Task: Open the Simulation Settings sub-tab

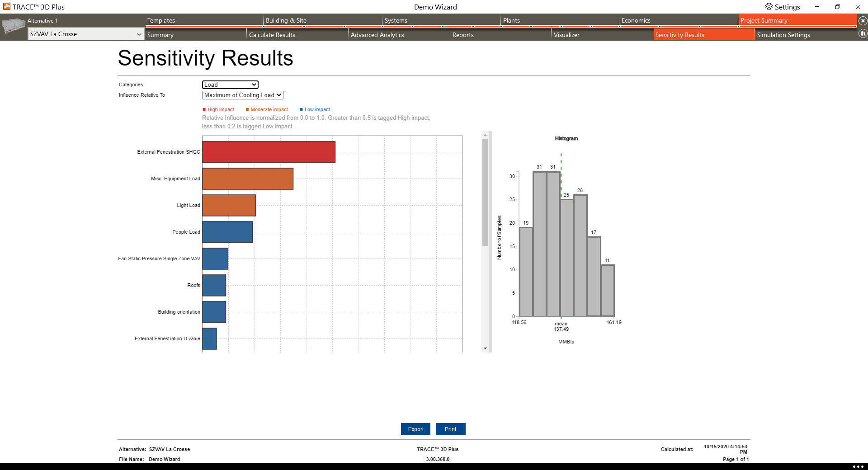Action: click(x=806, y=35)
